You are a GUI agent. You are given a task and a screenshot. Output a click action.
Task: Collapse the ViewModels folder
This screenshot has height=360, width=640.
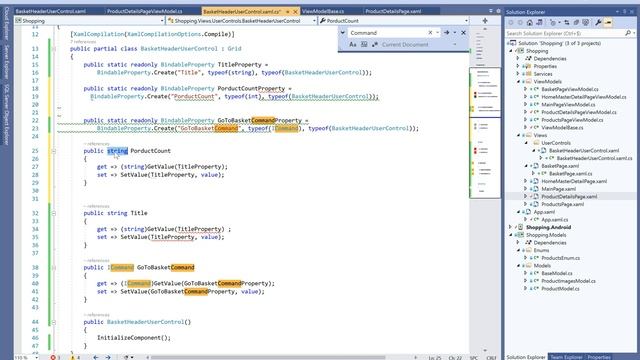coord(518,82)
